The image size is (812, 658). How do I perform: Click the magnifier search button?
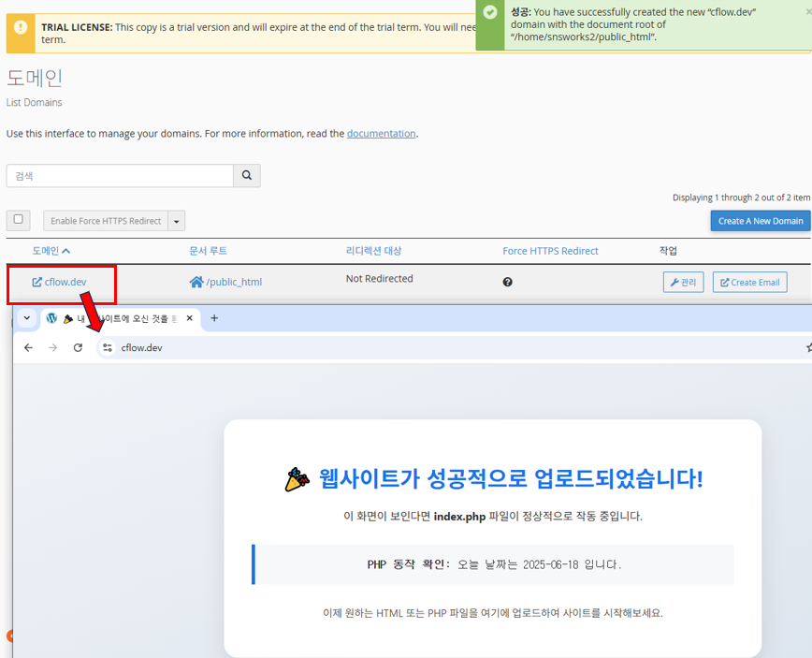(x=247, y=176)
